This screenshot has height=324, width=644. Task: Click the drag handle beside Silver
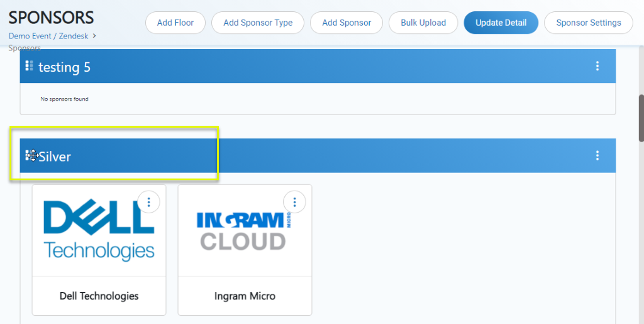click(29, 155)
